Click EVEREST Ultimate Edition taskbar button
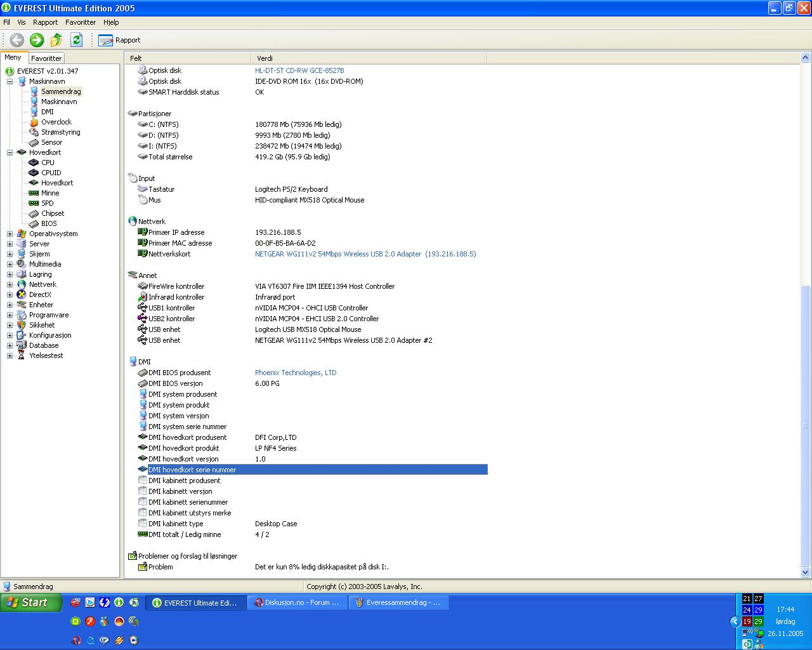Image resolution: width=812 pixels, height=650 pixels. tap(195, 602)
